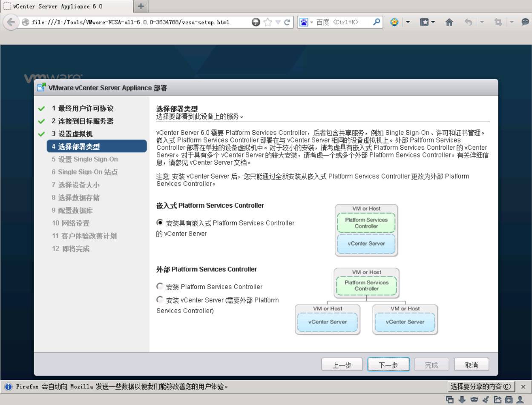
Task: Click the 取消 cancel button
Action: (472, 365)
